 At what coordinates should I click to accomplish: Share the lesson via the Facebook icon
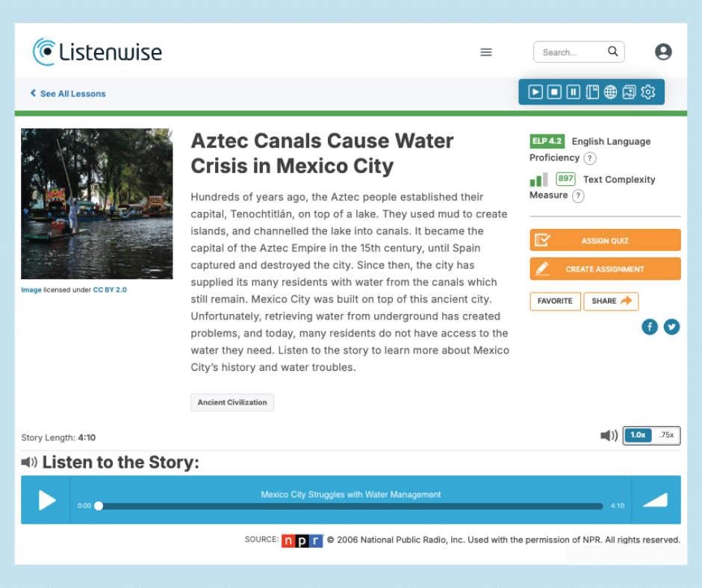coord(650,327)
